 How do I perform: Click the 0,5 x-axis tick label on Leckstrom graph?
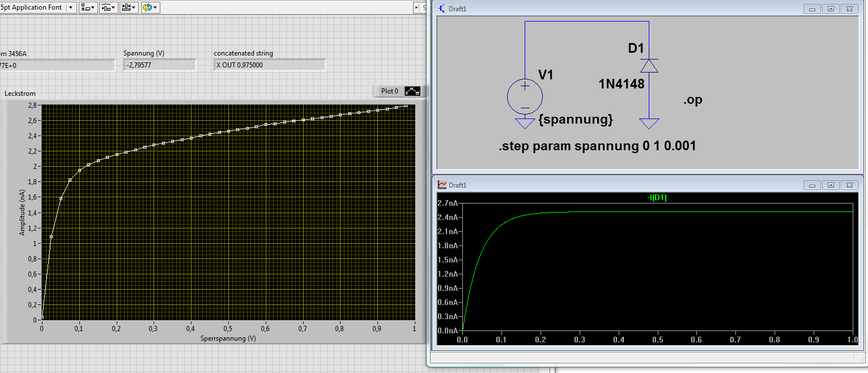pyautogui.click(x=228, y=328)
